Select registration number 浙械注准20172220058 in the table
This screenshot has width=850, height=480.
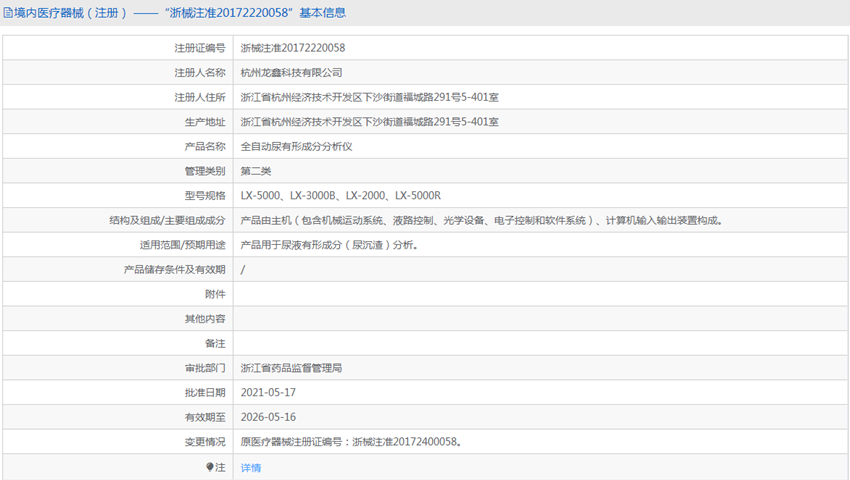[293, 48]
